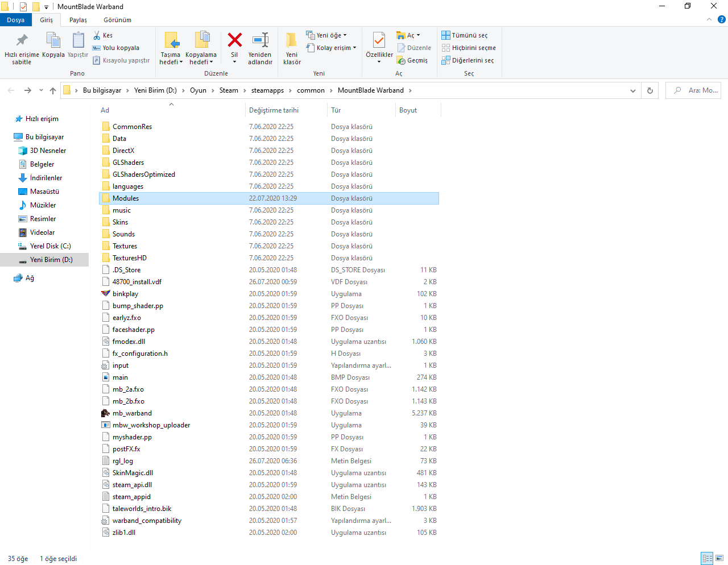728x565 pixels.
Task: Open the Quick Access Toolbar customize arrow
Action: (x=46, y=7)
